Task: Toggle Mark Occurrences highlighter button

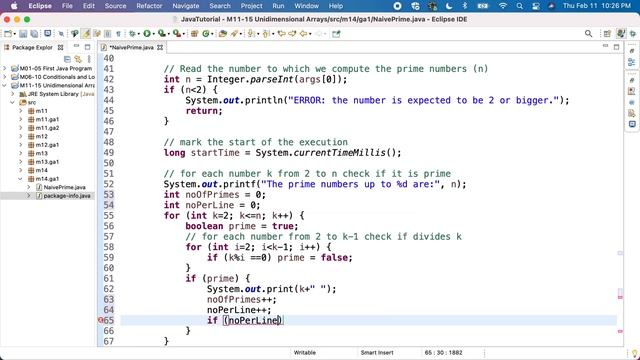Action: [x=86, y=34]
